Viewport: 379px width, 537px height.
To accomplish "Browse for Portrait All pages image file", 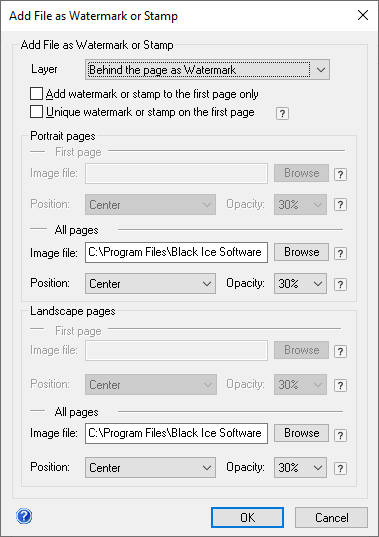I will 301,252.
